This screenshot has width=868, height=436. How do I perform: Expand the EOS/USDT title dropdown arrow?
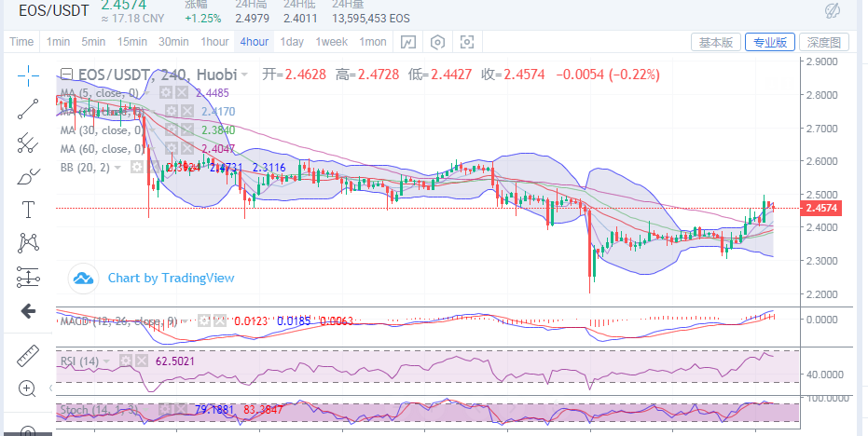(x=245, y=75)
